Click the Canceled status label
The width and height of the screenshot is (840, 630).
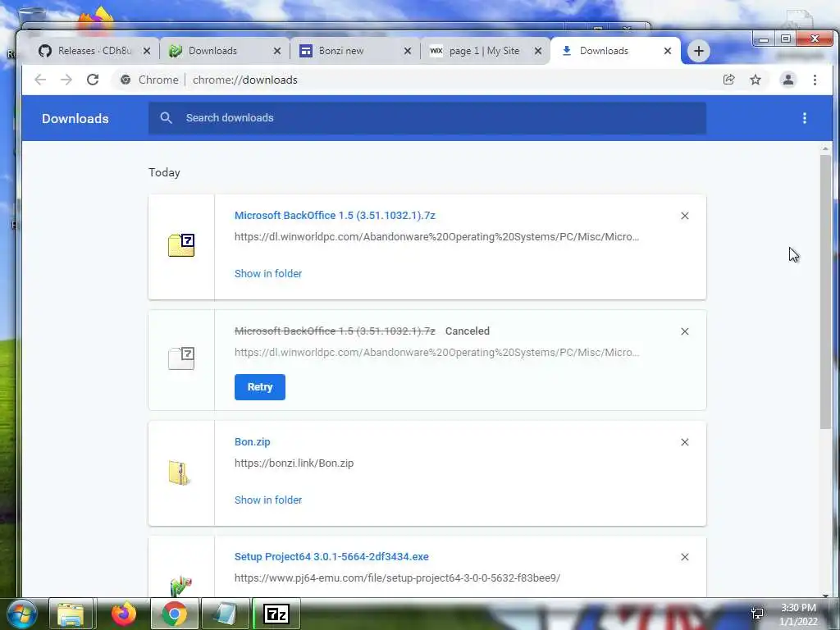467,331
